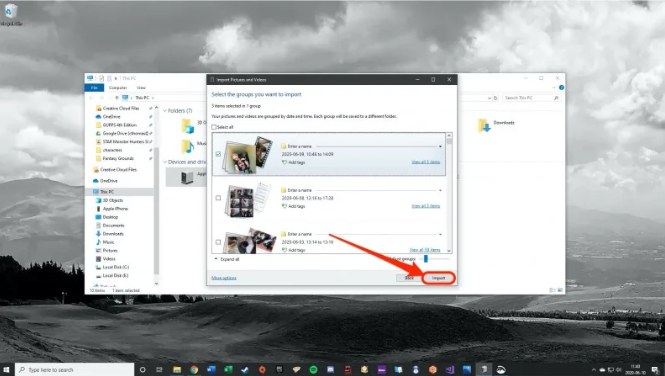Open the Computer ribbon tab in File Explorer
665x376 pixels.
[x=118, y=88]
